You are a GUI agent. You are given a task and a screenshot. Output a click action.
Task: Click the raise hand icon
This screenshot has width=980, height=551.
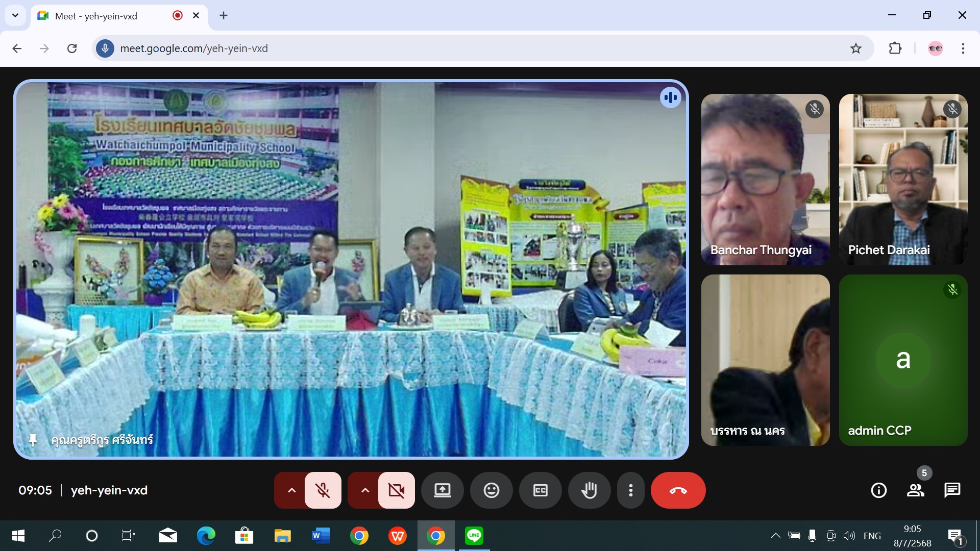click(589, 490)
